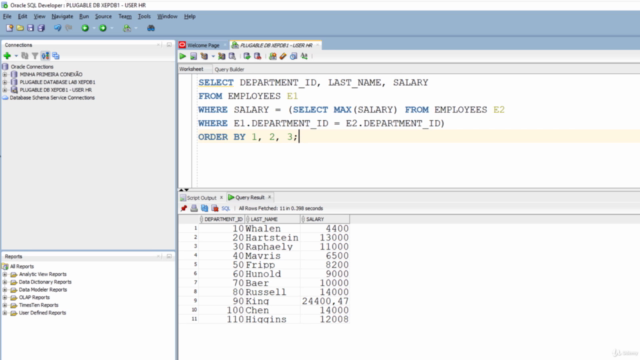Screen dimensions: 640x360
Task: Click the green Forward navigation button
Action: click(x=103, y=28)
